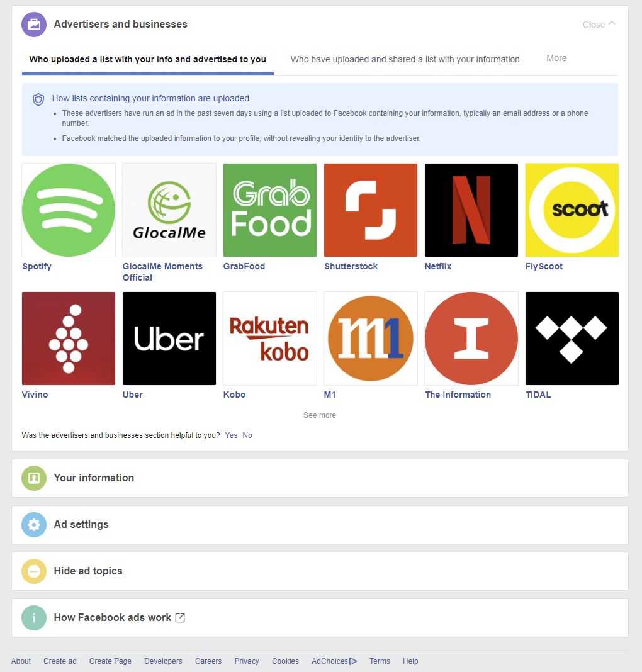Switch to 'Who have uploaded and shared' tab

(405, 59)
